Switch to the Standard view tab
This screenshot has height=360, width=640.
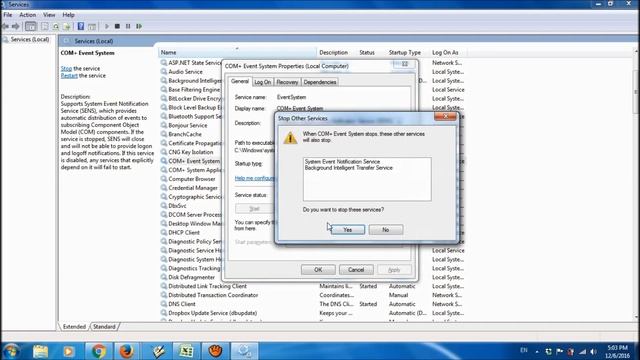[104, 327]
